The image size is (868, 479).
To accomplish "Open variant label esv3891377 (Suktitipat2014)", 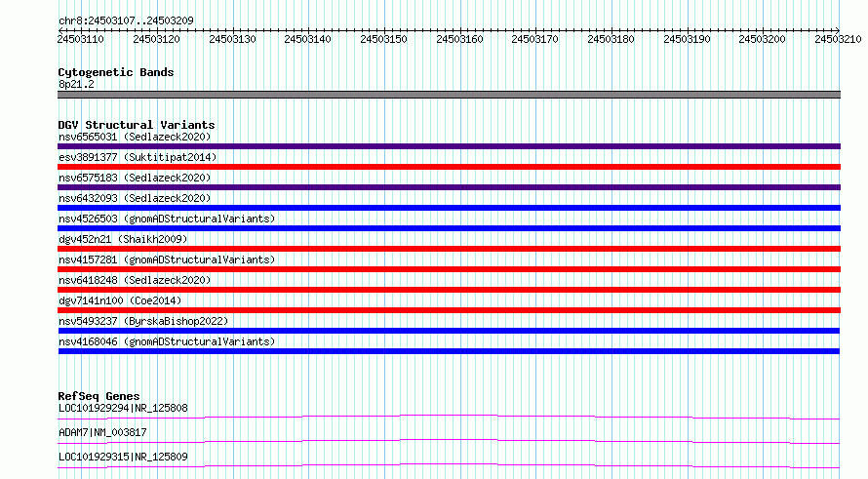I will [138, 157].
